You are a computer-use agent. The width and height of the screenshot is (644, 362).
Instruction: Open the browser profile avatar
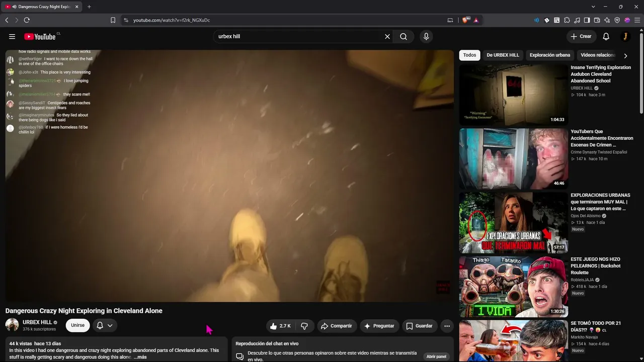[x=627, y=20]
